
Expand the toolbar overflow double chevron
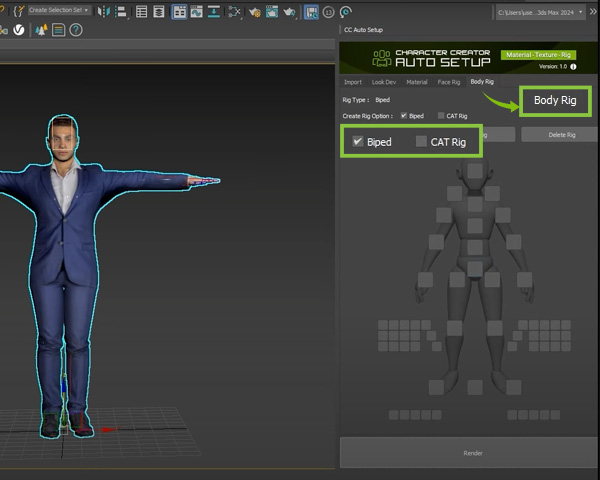[x=593, y=11]
